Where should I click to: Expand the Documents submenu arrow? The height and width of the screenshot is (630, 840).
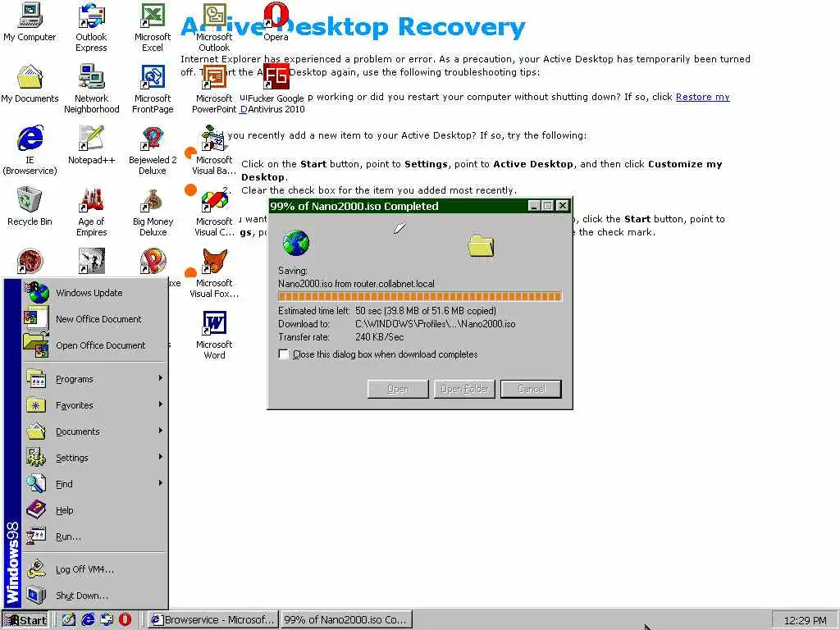pyautogui.click(x=160, y=431)
